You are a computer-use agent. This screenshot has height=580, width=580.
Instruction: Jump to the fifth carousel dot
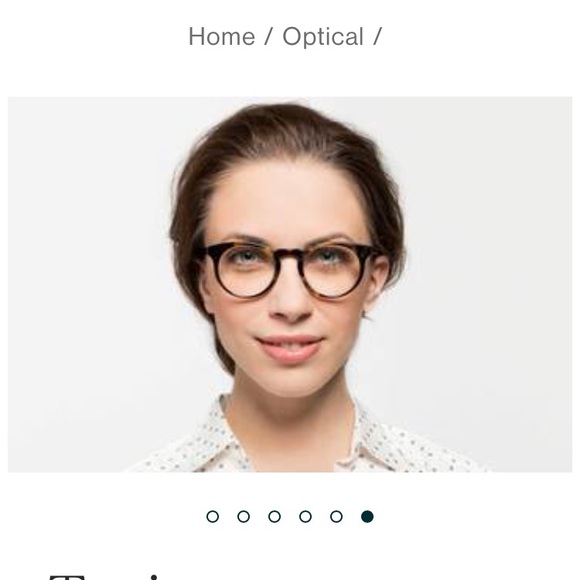(336, 516)
